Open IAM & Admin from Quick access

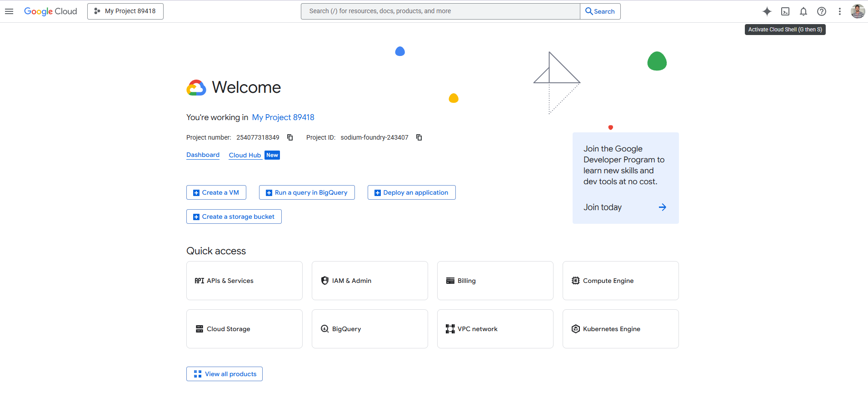tap(369, 281)
